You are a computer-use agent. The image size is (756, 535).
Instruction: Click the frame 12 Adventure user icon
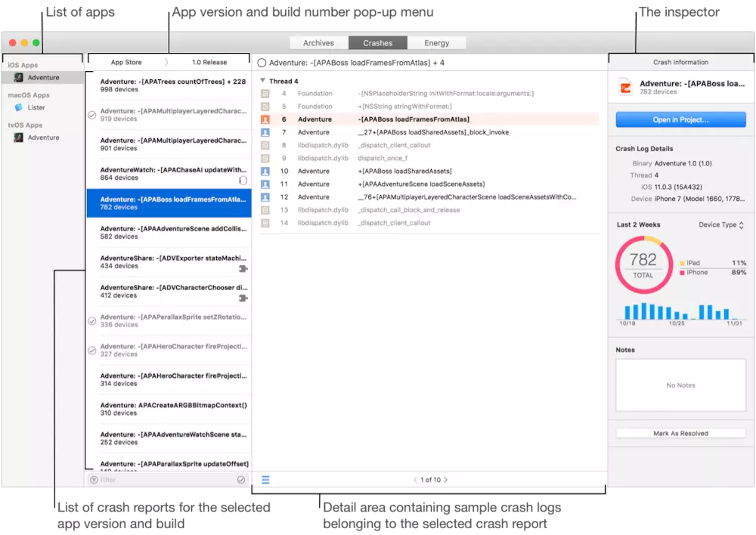tap(265, 197)
